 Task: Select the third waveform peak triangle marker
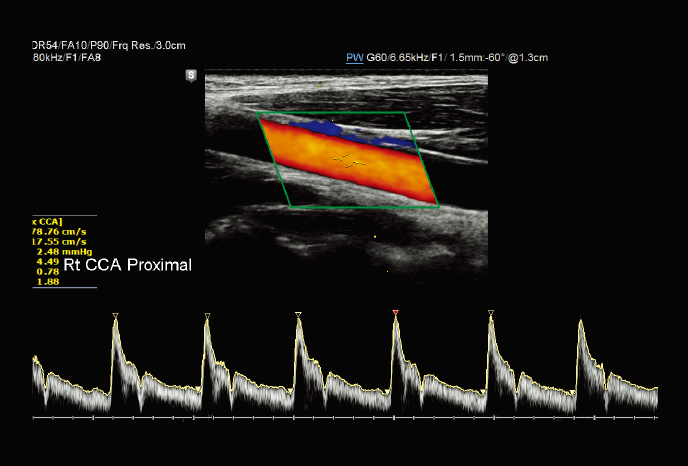[x=298, y=315]
